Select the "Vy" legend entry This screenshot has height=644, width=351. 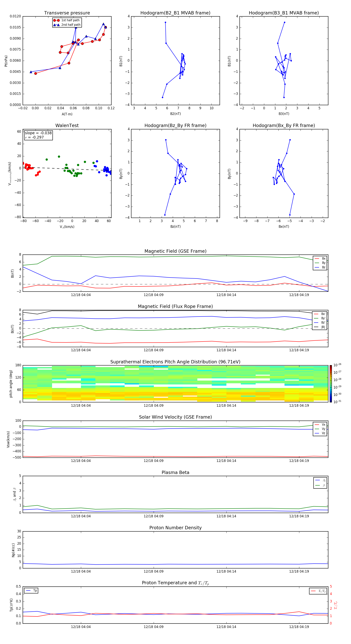pyautogui.click(x=320, y=429)
